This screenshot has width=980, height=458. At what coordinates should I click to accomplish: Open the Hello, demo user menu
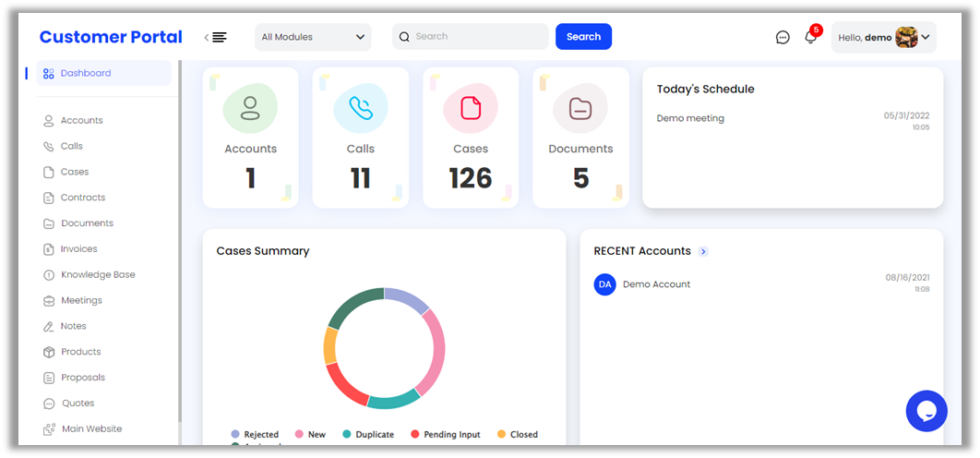[x=883, y=37]
